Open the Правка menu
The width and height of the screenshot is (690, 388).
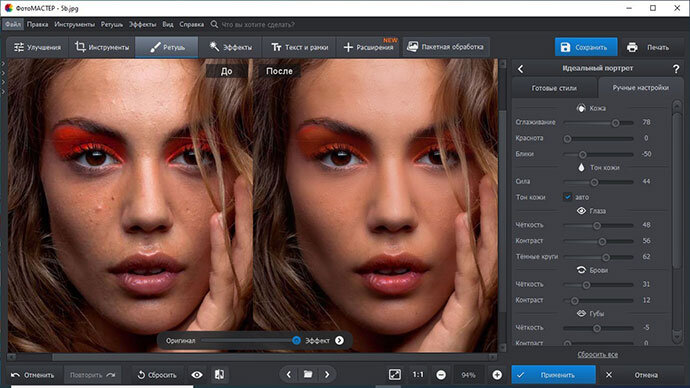[x=37, y=24]
